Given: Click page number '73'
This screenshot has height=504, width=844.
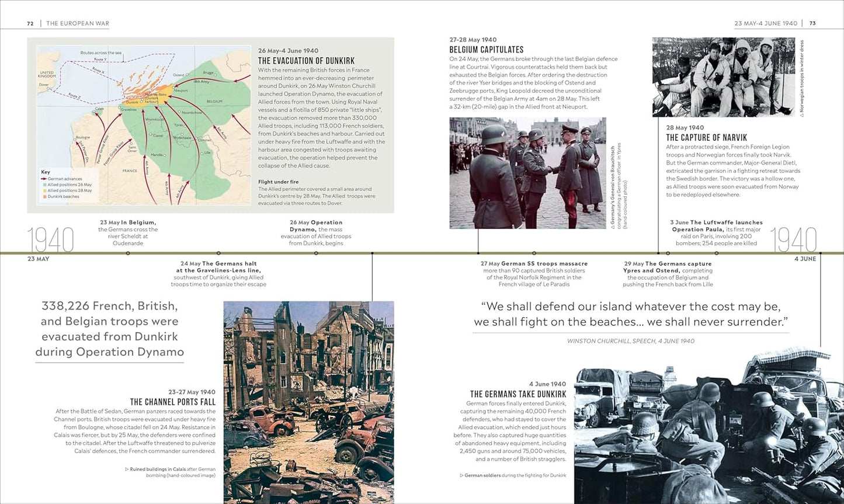Looking at the screenshot, I should click(x=812, y=23).
